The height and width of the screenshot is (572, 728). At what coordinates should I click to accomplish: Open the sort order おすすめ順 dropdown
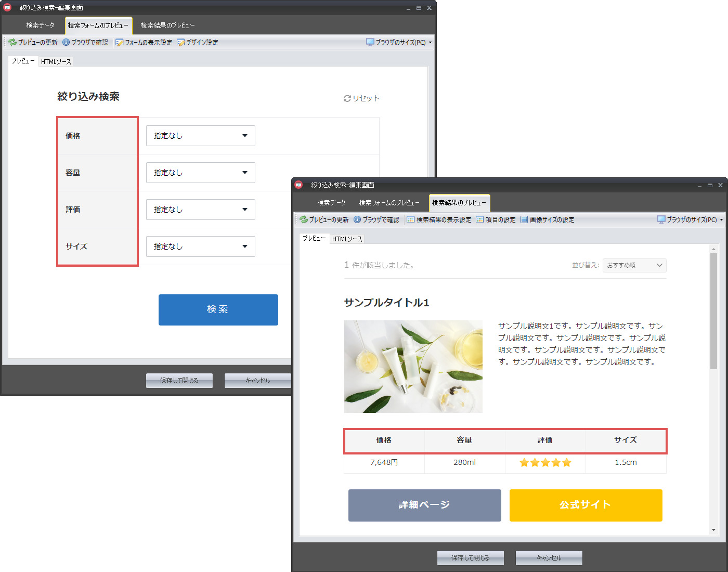(x=634, y=265)
